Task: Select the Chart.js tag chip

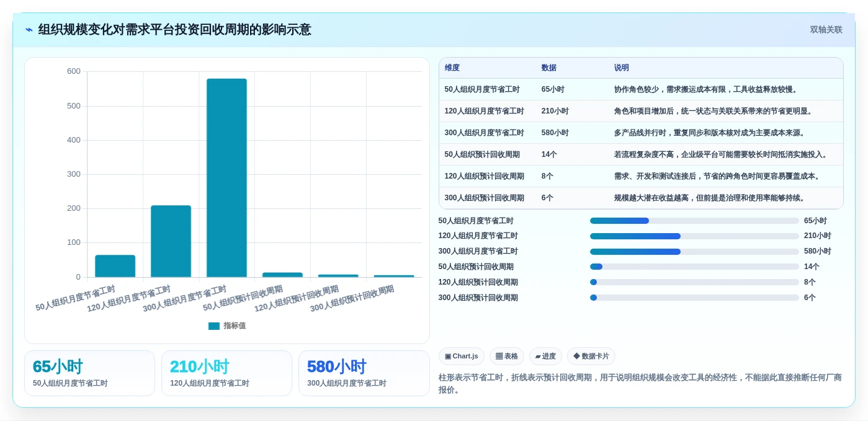Action: coord(462,357)
